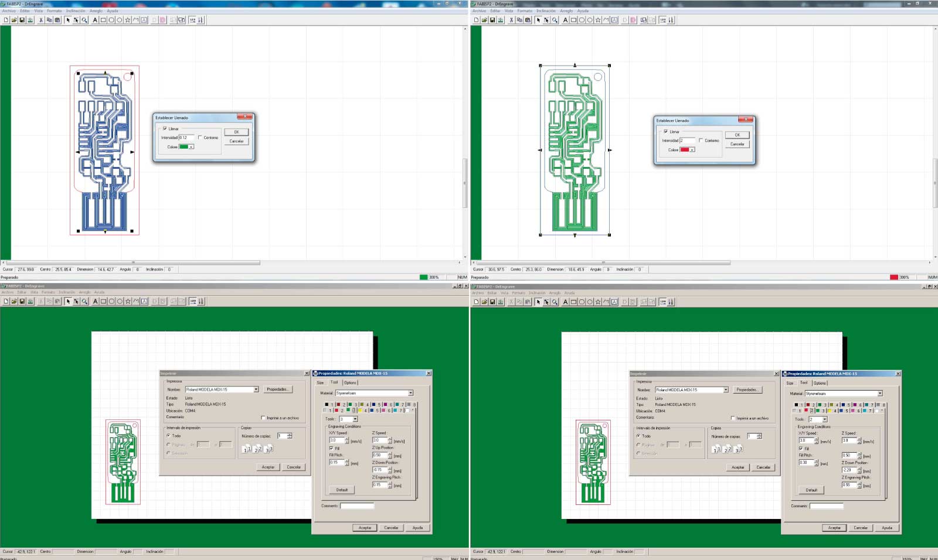Enable 'Imprimir a un archivo' in bottom-right window
The height and width of the screenshot is (560, 938).
pyautogui.click(x=733, y=418)
